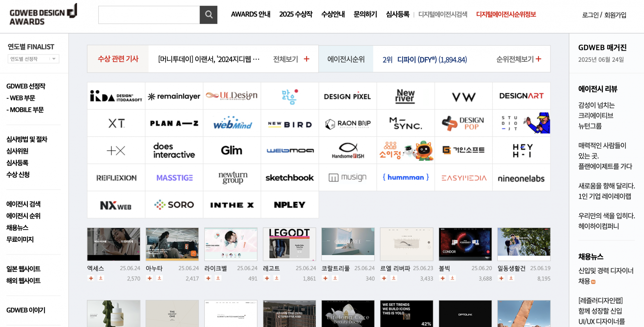Open WEB 부문 in sidebar
Image resolution: width=644 pixels, height=327 pixels.
[21, 98]
